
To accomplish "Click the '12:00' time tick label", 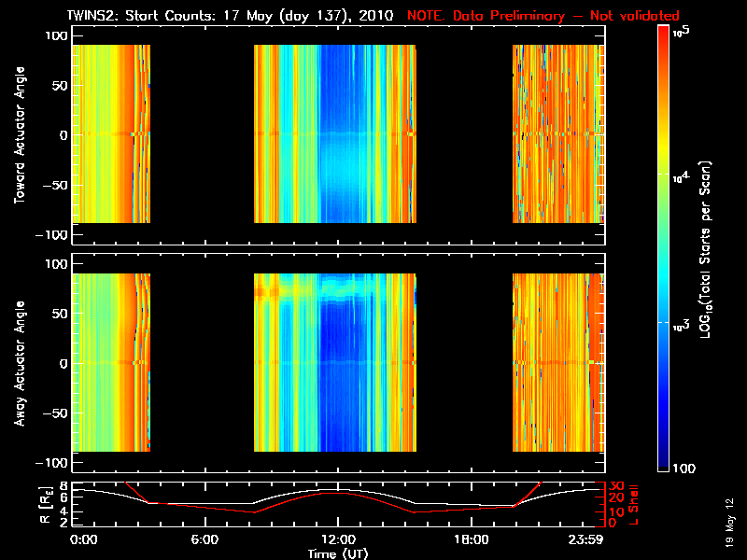I will click(x=338, y=539).
